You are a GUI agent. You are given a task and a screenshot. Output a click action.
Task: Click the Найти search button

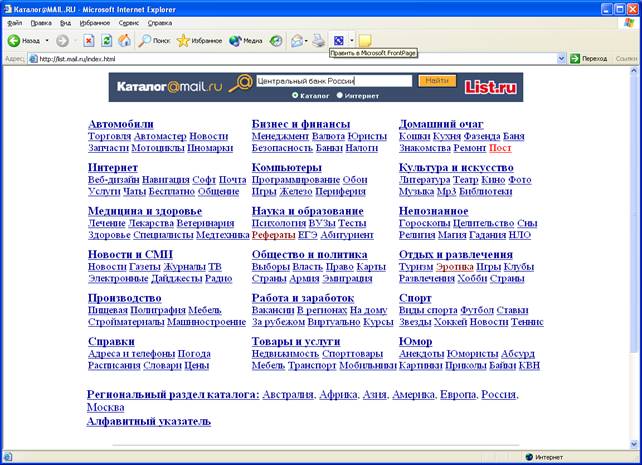point(437,81)
